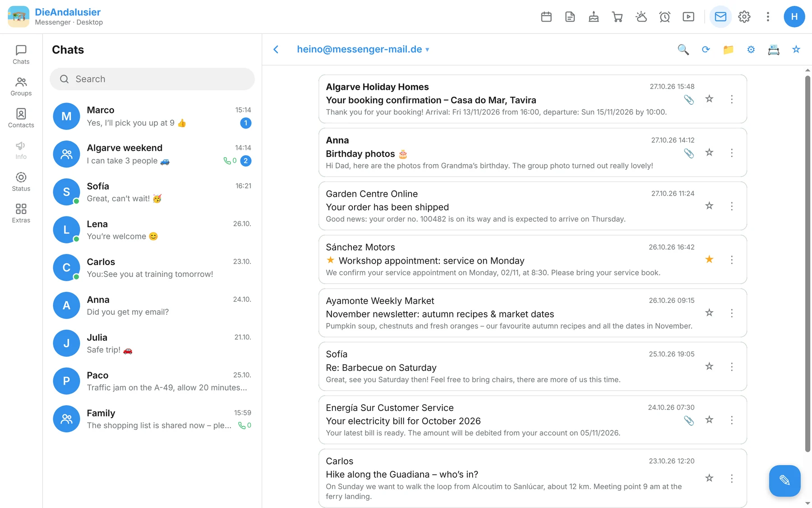The image size is (812, 508).
Task: Open the alarm clock icon
Action: pyautogui.click(x=665, y=17)
